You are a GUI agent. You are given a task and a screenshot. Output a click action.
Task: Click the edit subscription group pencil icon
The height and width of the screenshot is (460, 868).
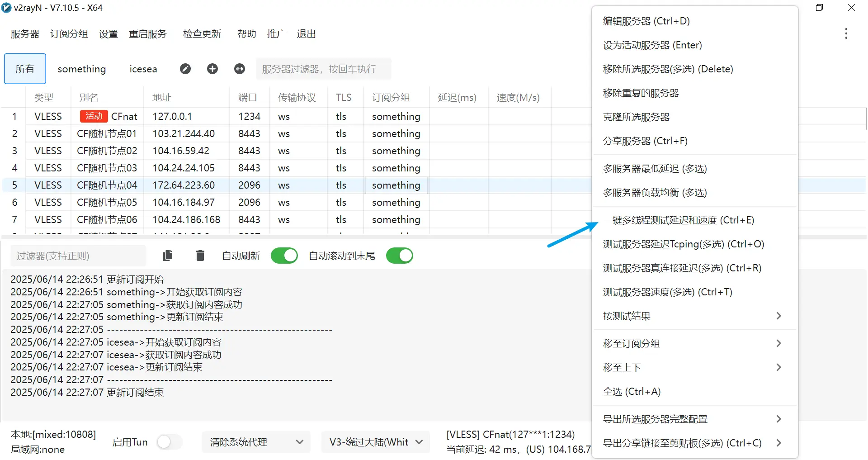pos(185,69)
